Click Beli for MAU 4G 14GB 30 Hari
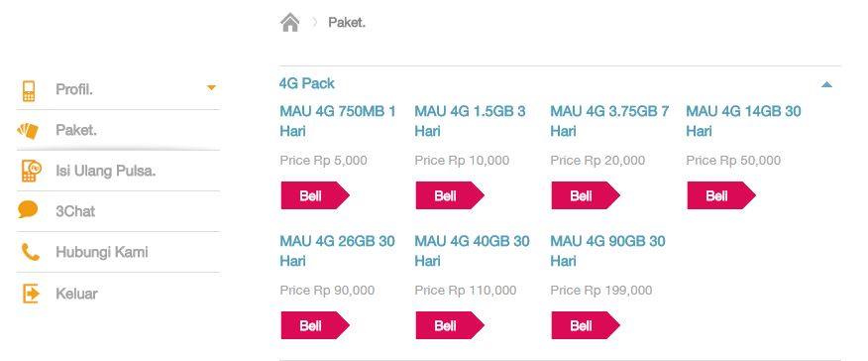Viewport: 868px width, 361px height. 721,195
